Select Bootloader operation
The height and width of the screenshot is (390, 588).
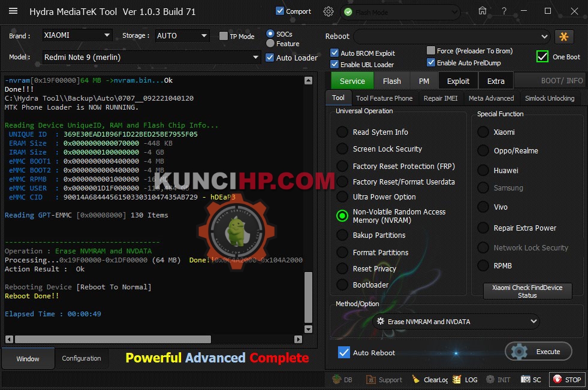342,285
